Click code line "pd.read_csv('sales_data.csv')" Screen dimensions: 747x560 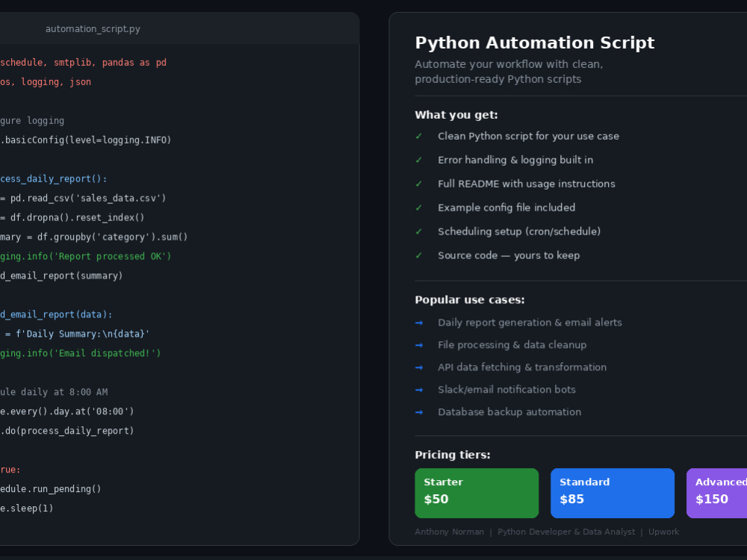coord(88,198)
